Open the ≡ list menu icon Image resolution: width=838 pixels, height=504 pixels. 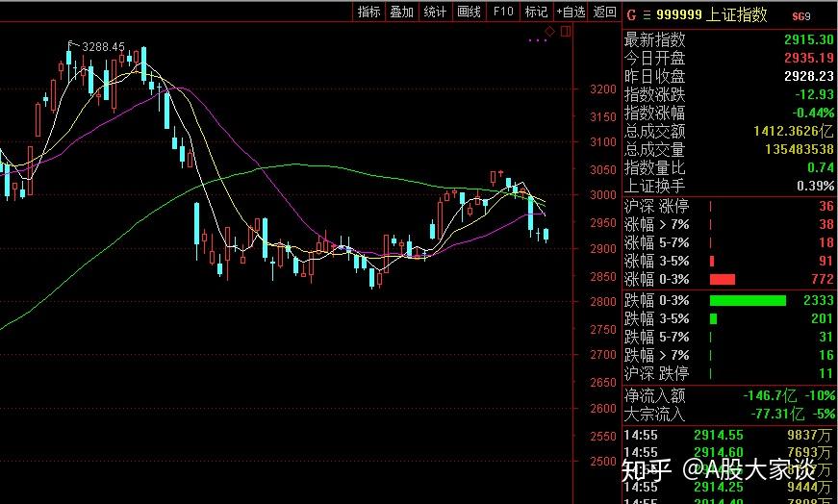(647, 15)
